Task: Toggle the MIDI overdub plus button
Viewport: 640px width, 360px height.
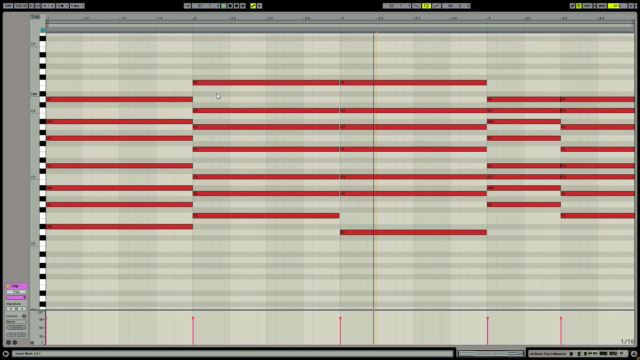Action: point(243,6)
